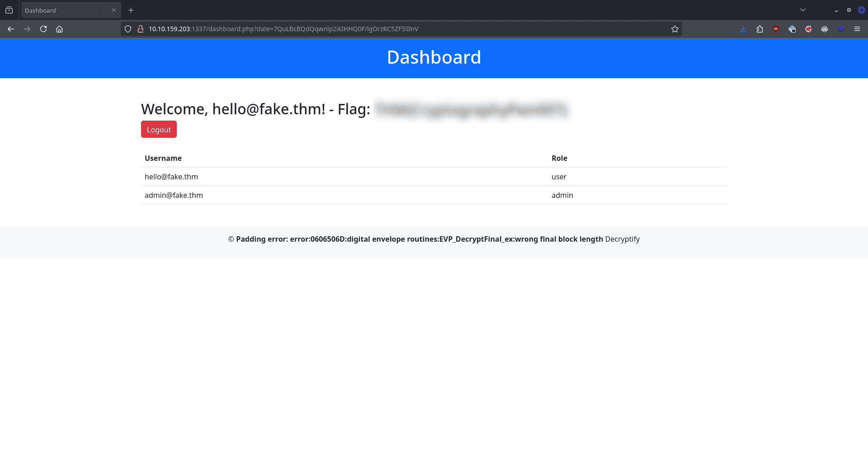Bookmark this page with the star
The height and width of the screenshot is (468, 868).
click(x=675, y=29)
